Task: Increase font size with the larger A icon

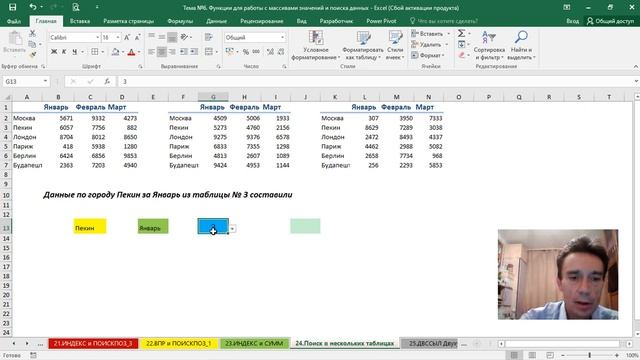Action: coord(127,38)
